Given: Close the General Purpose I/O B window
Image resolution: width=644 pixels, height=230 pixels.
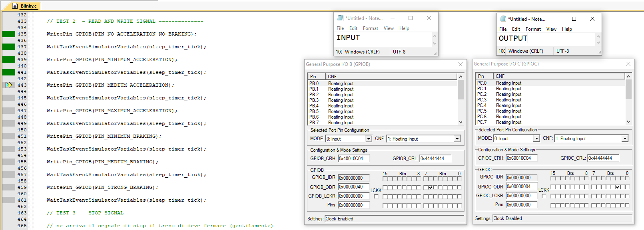Looking at the screenshot, I should click(461, 64).
